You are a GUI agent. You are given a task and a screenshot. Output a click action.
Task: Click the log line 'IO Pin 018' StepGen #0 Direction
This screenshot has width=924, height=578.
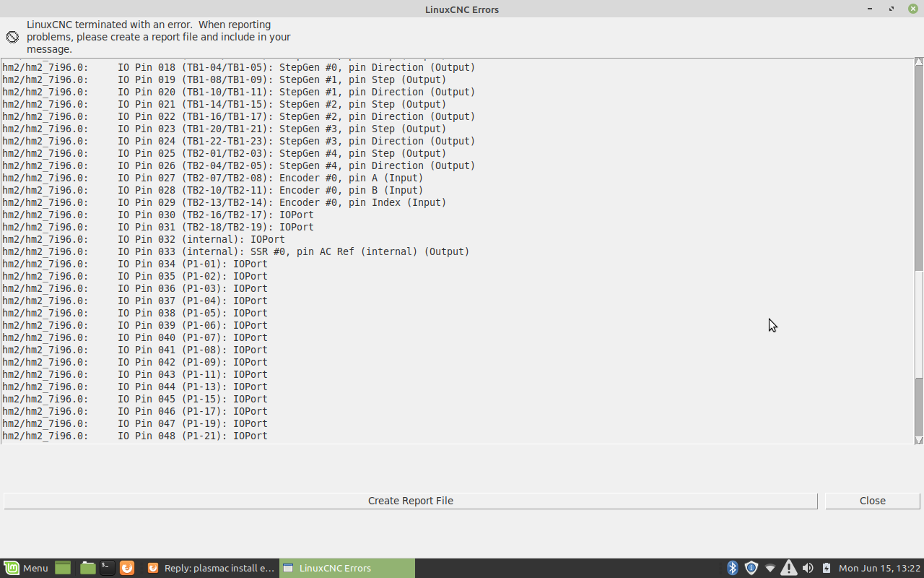coord(239,67)
